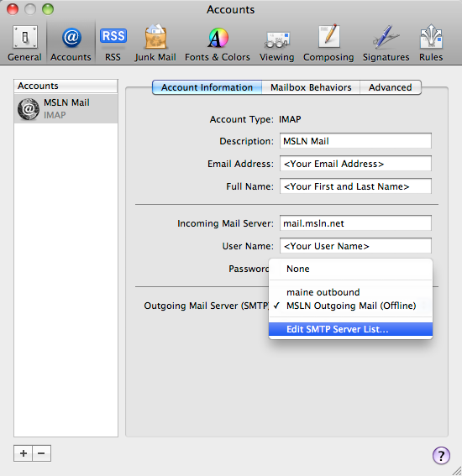Click the Incoming Mail Server field

355,223
